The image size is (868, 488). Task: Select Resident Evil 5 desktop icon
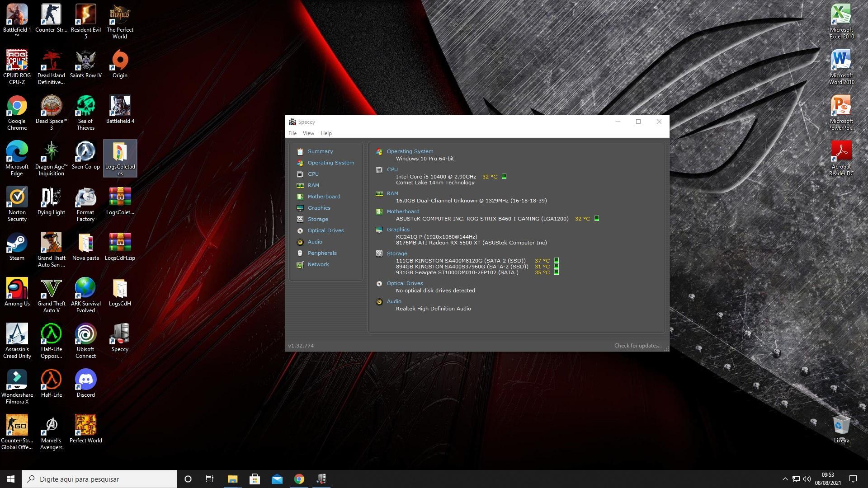(85, 21)
